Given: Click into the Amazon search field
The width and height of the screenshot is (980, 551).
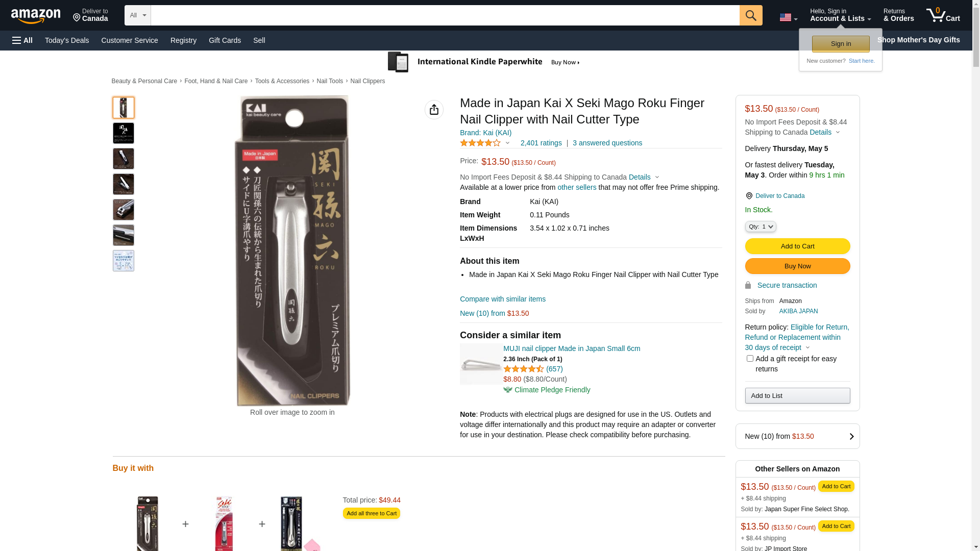Looking at the screenshot, I should (x=445, y=15).
